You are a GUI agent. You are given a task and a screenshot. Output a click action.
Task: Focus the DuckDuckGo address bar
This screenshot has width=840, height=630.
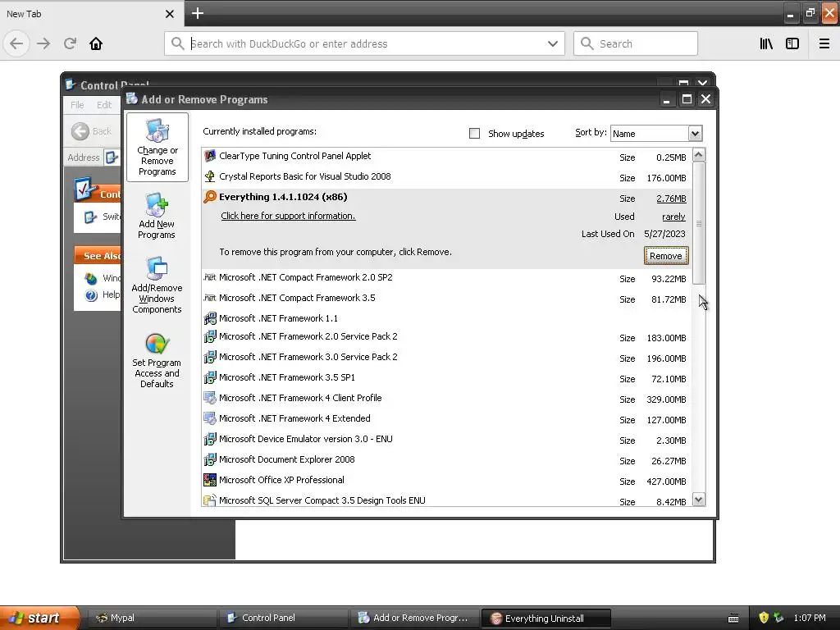coord(364,43)
